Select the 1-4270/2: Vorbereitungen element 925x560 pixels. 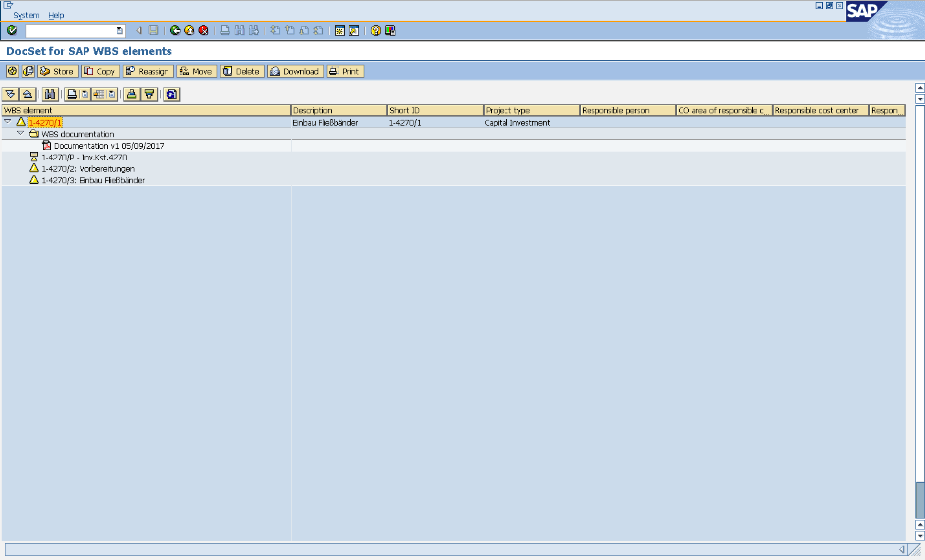(x=87, y=169)
